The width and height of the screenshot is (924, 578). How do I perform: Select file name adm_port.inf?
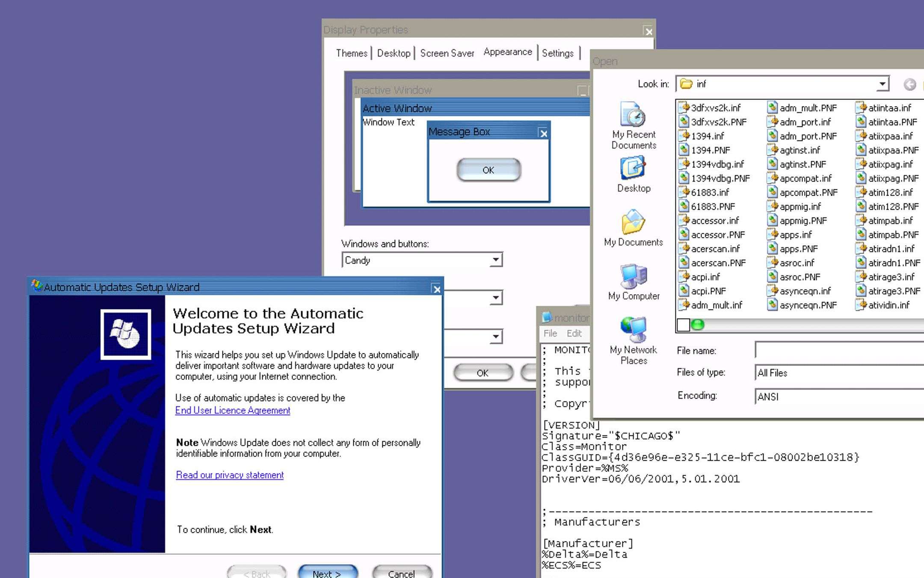(805, 122)
